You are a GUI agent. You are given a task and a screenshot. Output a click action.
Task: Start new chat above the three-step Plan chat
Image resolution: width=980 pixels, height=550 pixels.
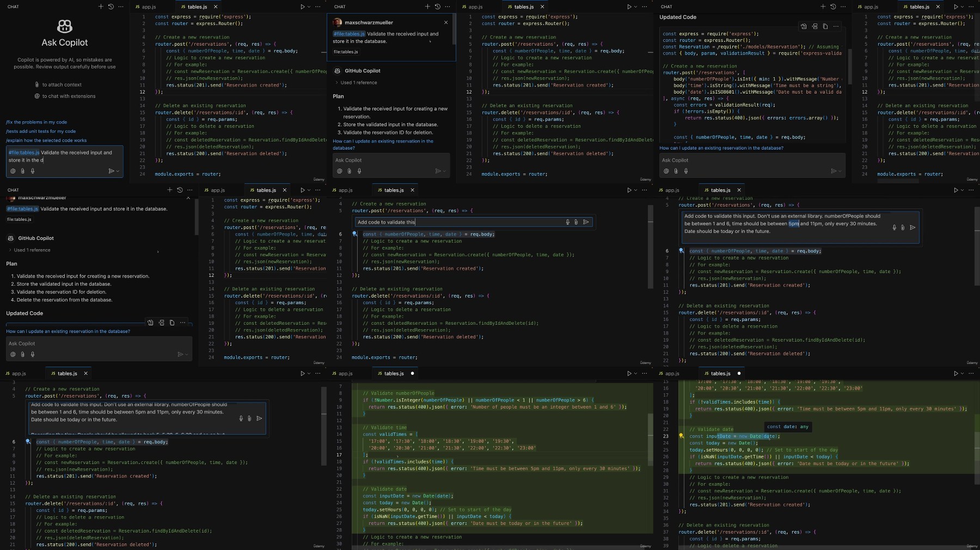coord(427,7)
